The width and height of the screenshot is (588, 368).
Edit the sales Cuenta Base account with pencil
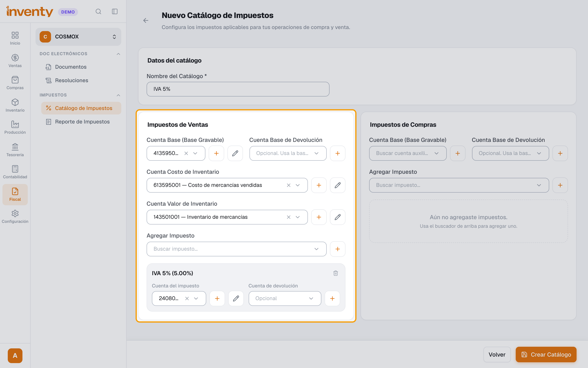click(235, 153)
